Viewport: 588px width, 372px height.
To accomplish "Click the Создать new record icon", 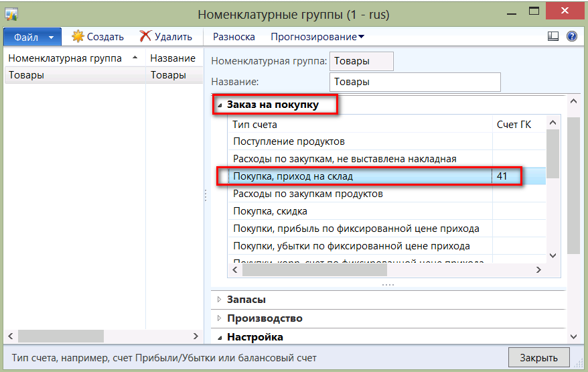I will (x=78, y=37).
